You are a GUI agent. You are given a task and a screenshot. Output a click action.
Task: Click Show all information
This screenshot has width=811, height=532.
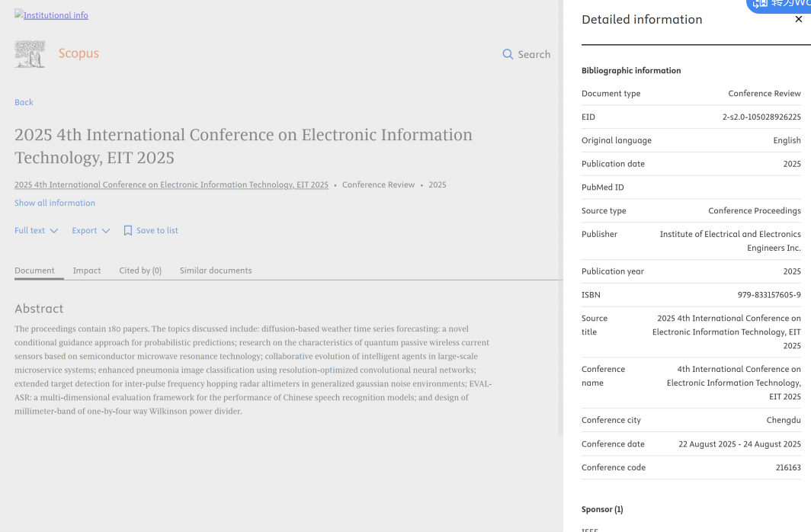click(x=55, y=203)
